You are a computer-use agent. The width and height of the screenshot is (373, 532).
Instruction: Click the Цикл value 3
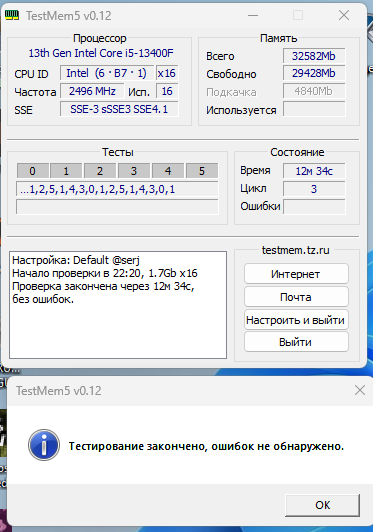point(314,189)
